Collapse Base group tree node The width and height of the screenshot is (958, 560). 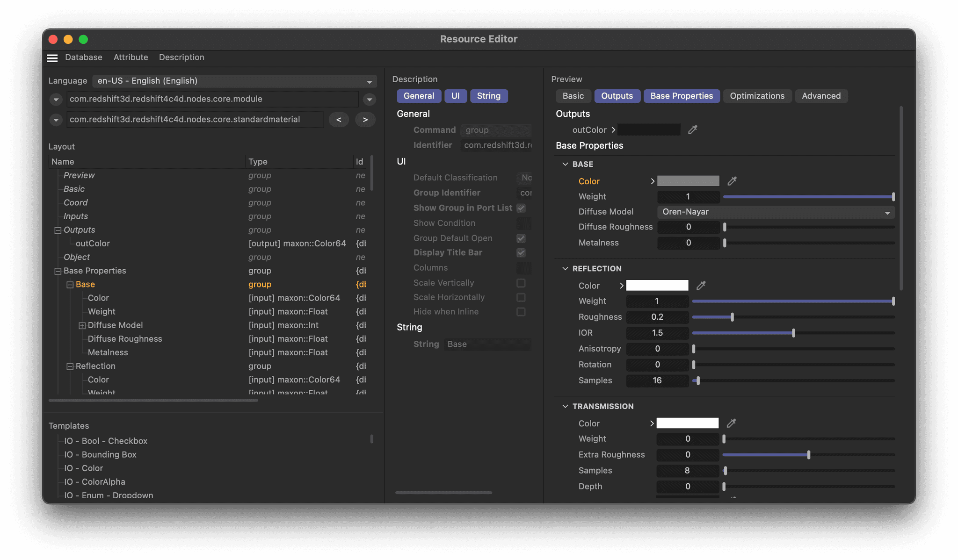click(x=70, y=285)
